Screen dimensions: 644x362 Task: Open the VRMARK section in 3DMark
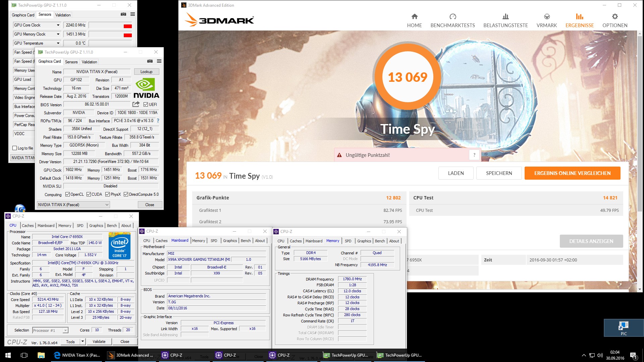point(546,21)
